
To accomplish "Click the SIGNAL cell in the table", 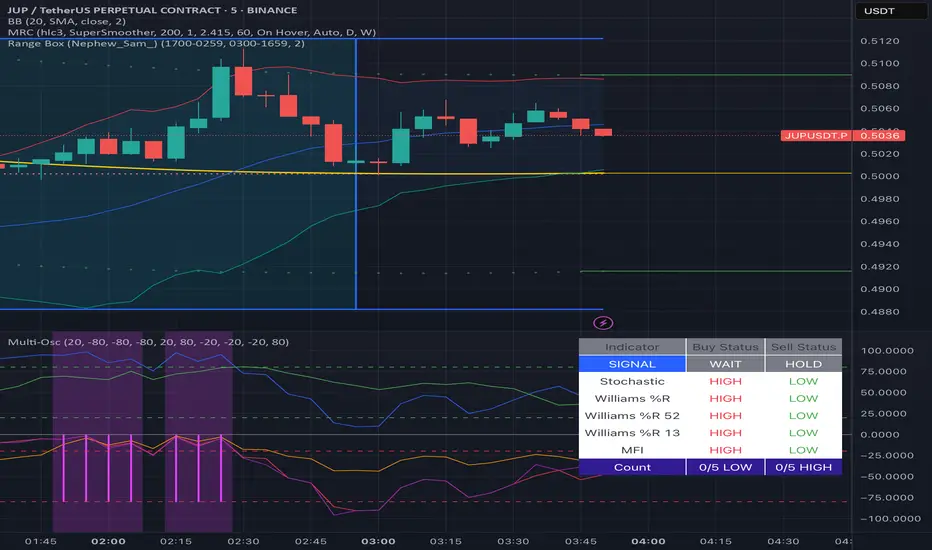I will click(x=632, y=364).
